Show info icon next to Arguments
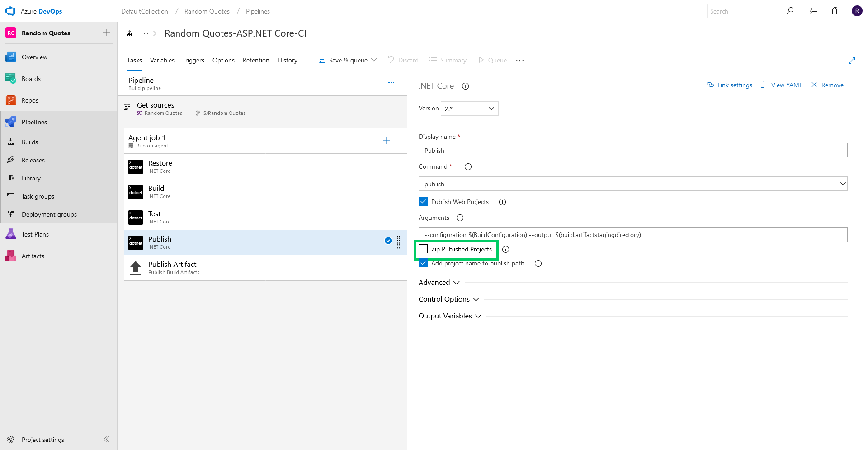This screenshot has width=868, height=450. click(460, 218)
